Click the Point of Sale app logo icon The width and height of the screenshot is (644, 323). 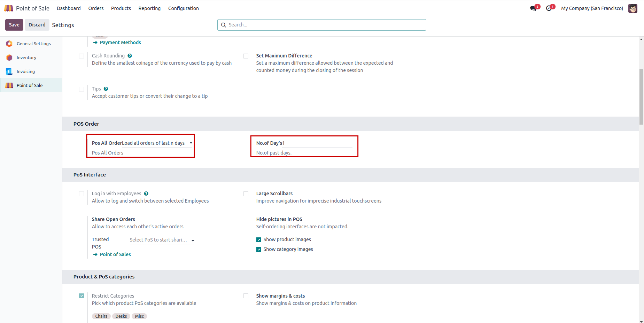tap(9, 8)
